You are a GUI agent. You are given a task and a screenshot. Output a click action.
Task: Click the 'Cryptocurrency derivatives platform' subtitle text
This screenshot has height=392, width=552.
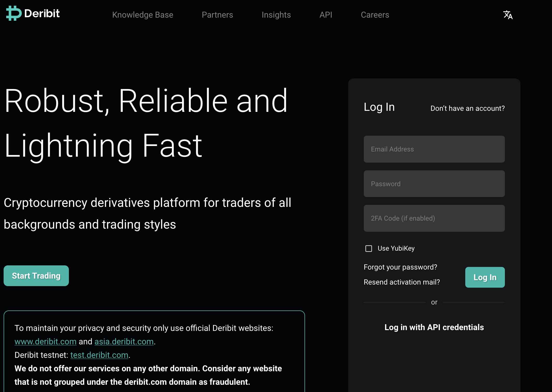coord(148,213)
